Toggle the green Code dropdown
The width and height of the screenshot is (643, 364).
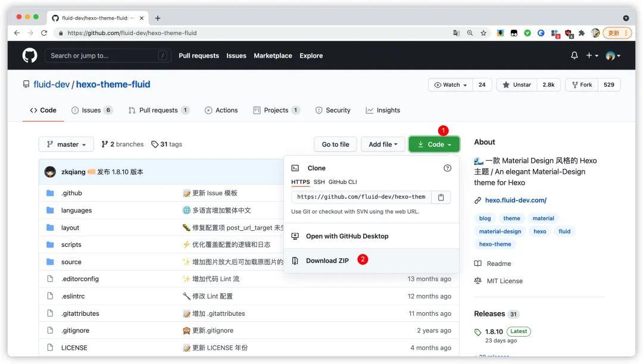(x=434, y=144)
